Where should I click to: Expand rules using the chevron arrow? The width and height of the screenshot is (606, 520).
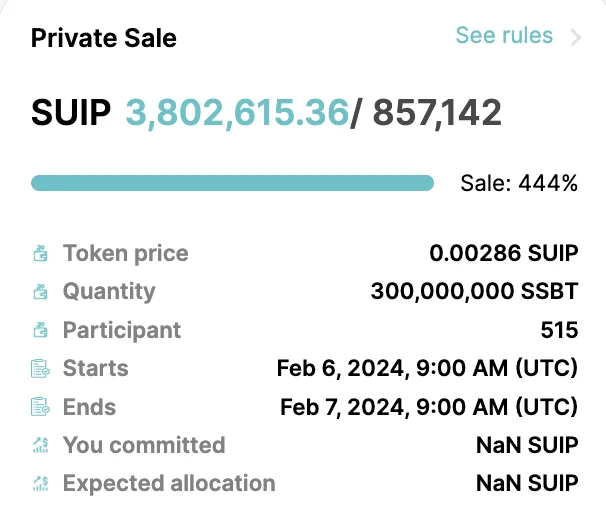click(576, 38)
